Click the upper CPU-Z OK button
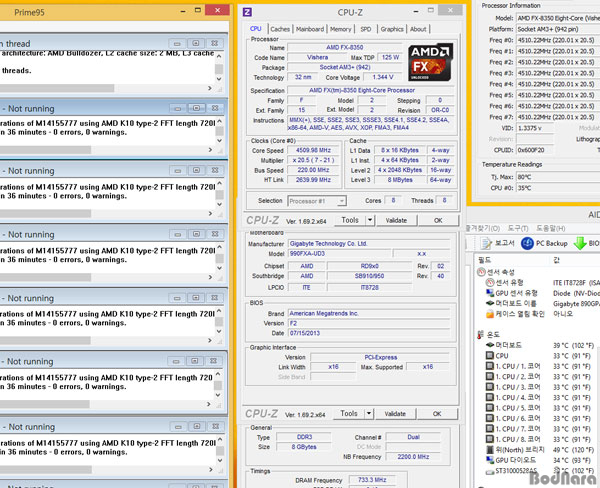Viewport: 600px width, 488px height. click(438, 220)
